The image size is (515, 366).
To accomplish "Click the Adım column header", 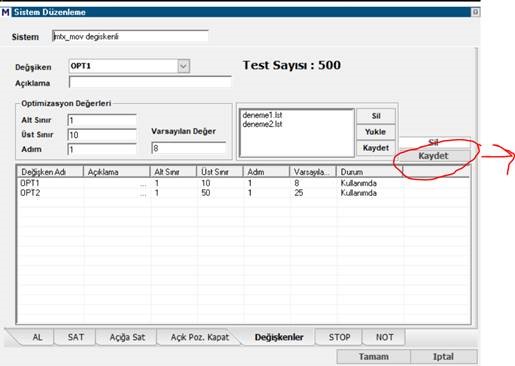I will point(266,172).
